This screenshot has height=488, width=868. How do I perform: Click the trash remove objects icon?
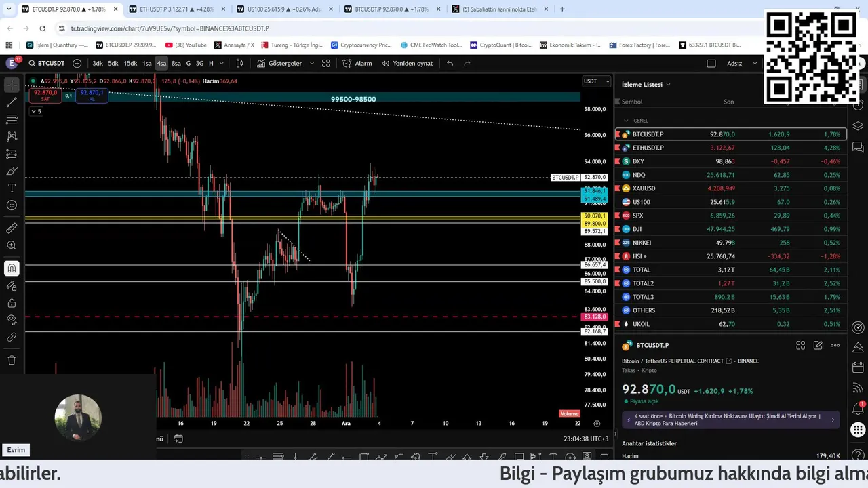pyautogui.click(x=12, y=360)
